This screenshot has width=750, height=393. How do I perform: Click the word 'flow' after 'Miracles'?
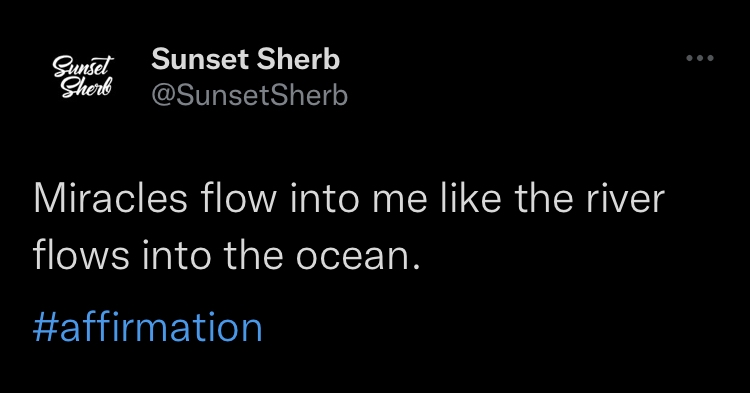(239, 197)
